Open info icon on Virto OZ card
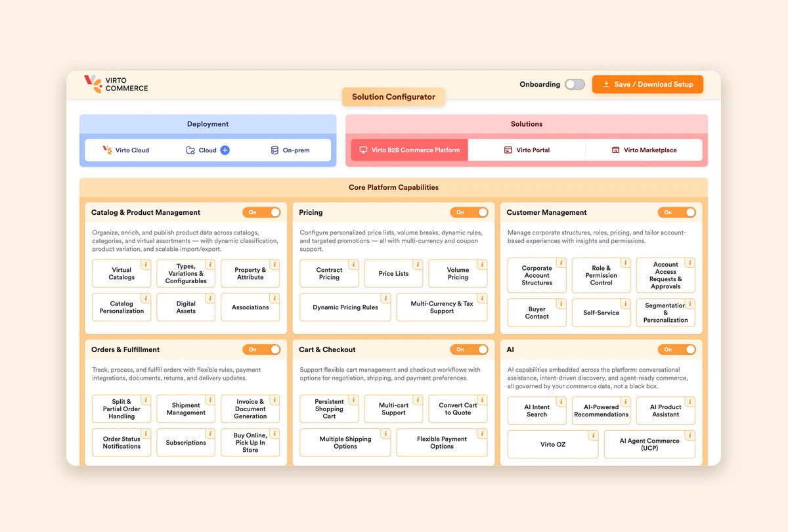 coord(593,435)
